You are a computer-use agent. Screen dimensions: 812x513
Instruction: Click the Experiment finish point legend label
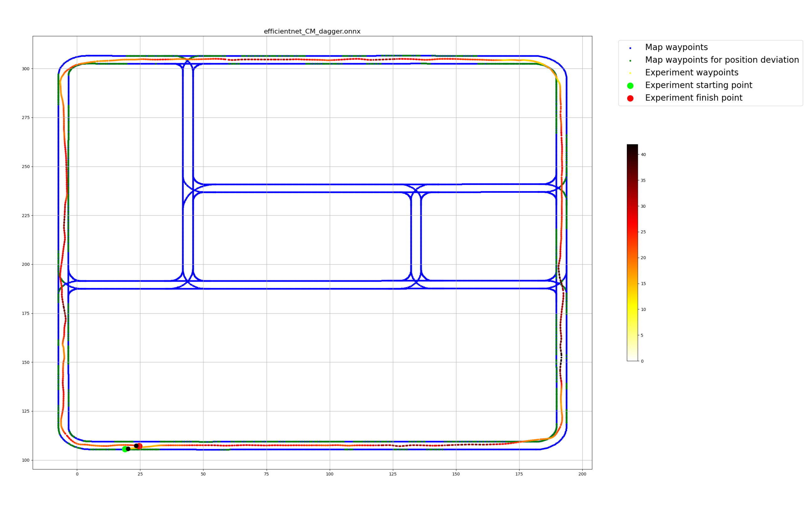click(694, 98)
